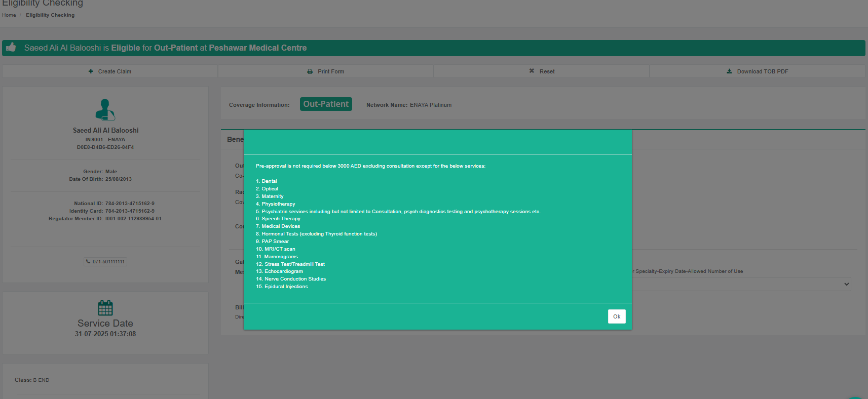Expand the dropdown under Specialty-Expiry Date
868x399 pixels.
[x=846, y=284]
